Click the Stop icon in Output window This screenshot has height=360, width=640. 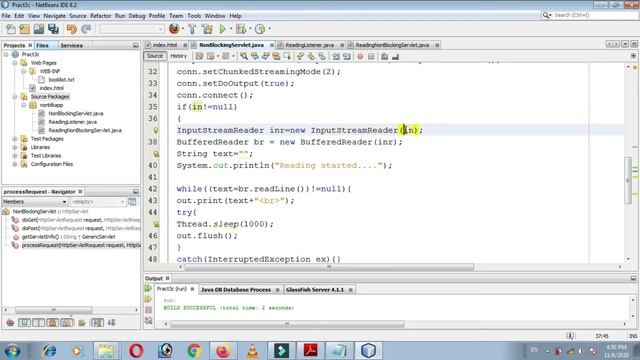(x=149, y=310)
